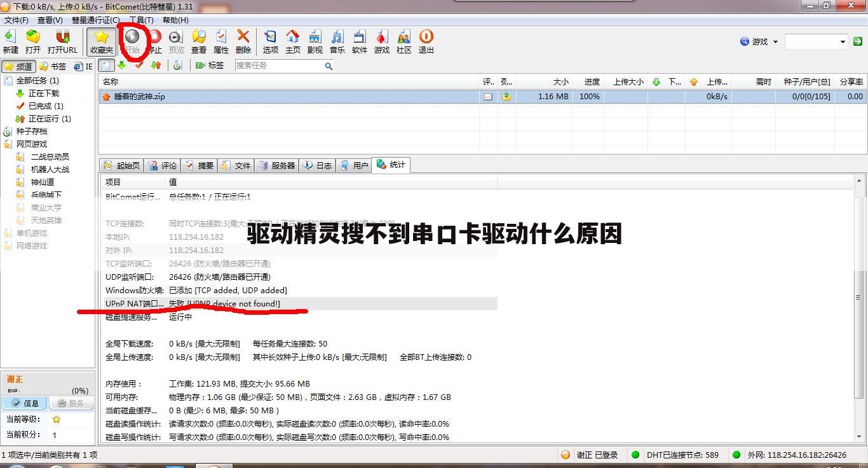The image size is (868, 468).
Task: Click the comment icon in the task row
Action: point(488,97)
